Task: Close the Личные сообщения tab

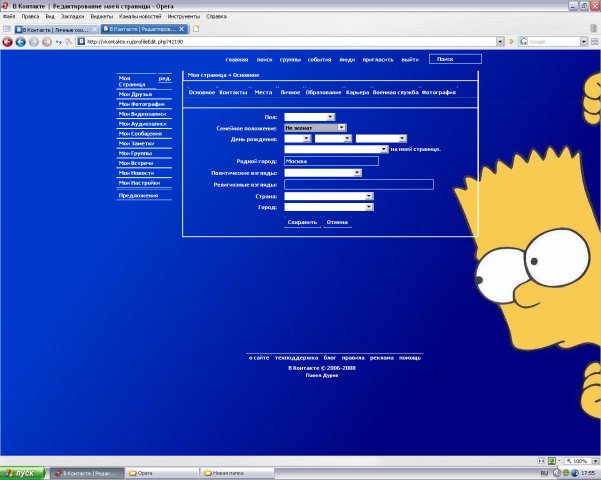Action: tap(95, 30)
